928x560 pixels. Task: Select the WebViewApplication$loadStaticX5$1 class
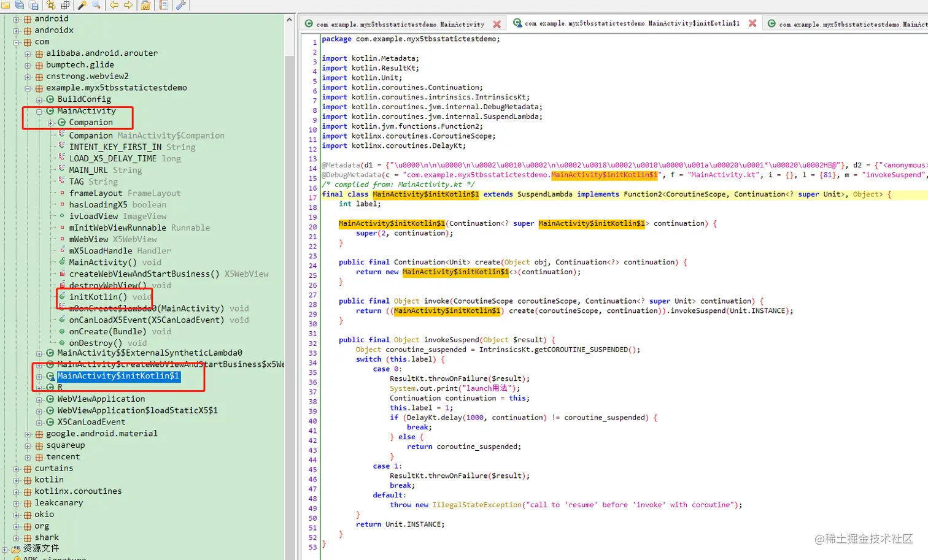[137, 410]
